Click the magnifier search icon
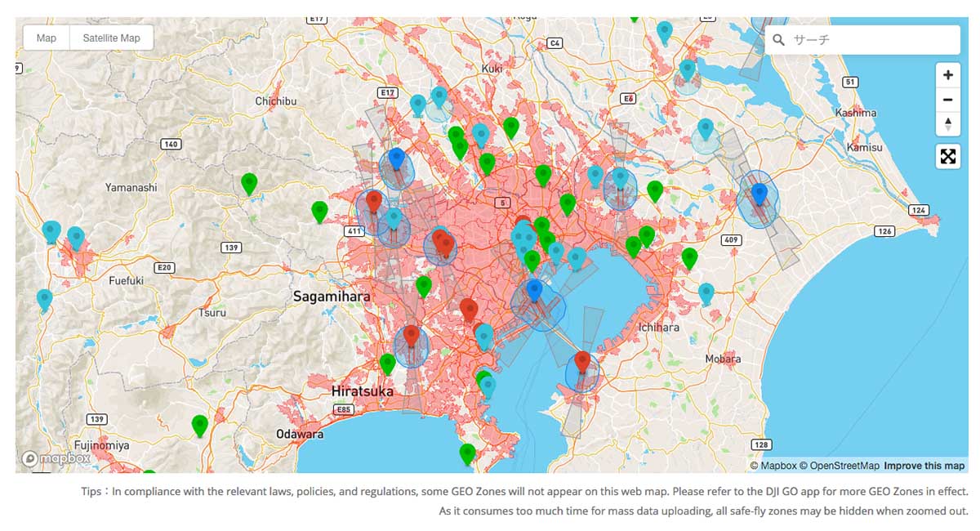The height and width of the screenshot is (531, 980). [x=778, y=39]
